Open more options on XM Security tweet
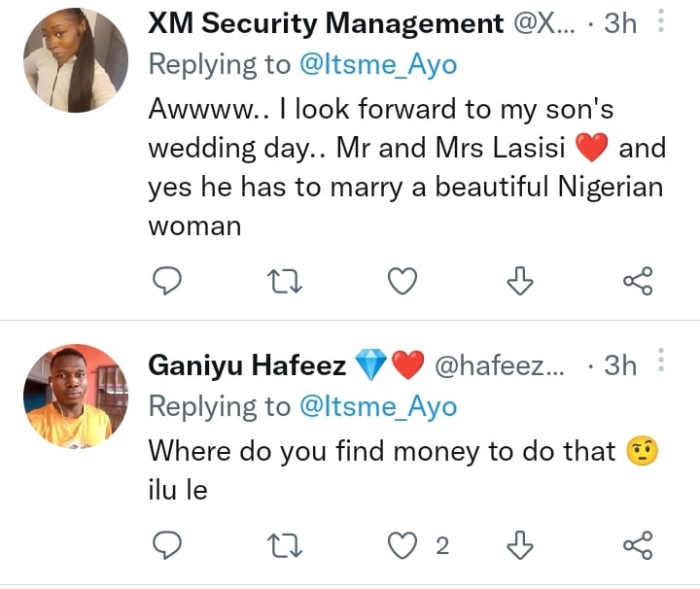The image size is (700, 589). [662, 21]
